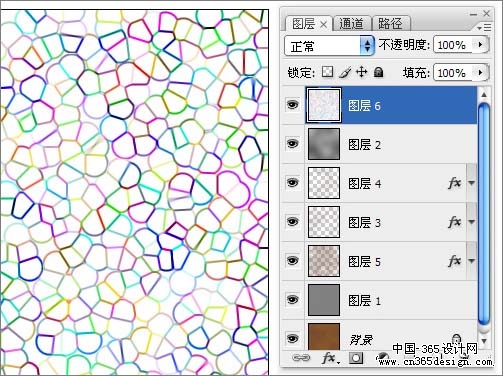
Task: Open the 不透明度 opacity slider arrow
Action: [480, 44]
